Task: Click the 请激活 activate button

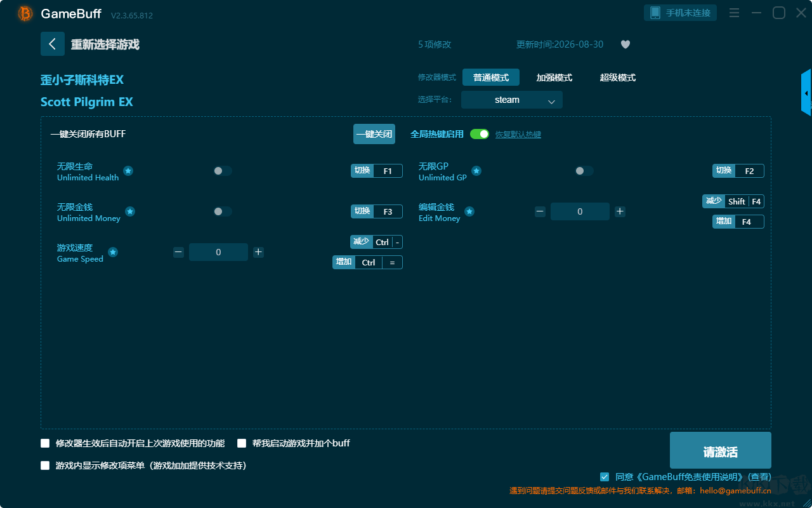Action: tap(721, 450)
